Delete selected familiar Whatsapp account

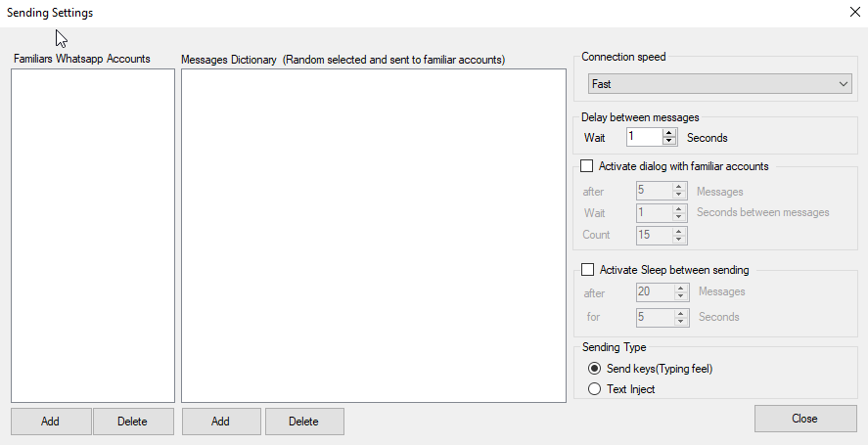(132, 422)
